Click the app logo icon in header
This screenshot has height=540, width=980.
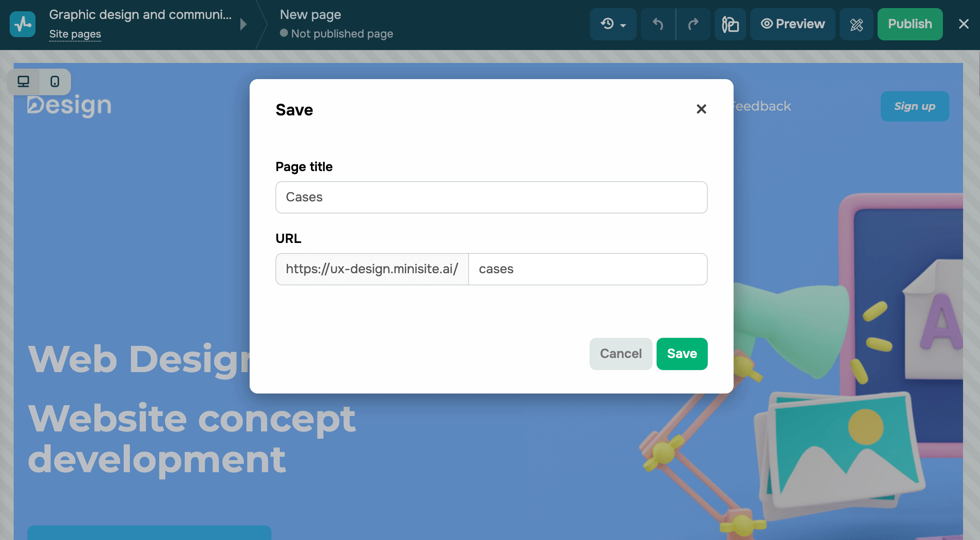[23, 24]
